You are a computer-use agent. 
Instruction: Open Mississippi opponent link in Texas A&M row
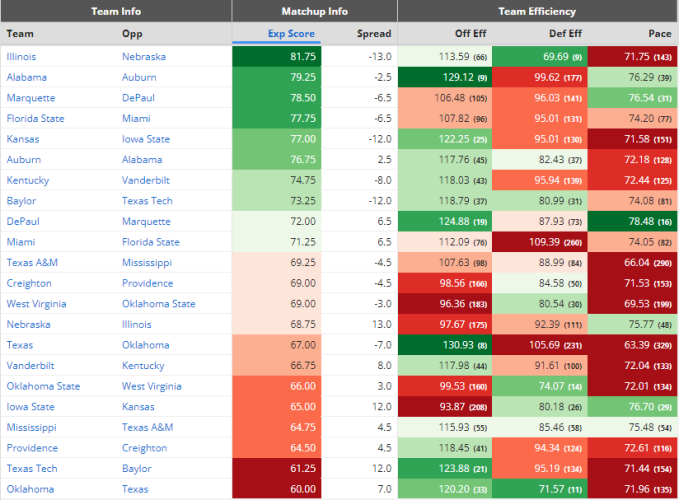pos(147,263)
